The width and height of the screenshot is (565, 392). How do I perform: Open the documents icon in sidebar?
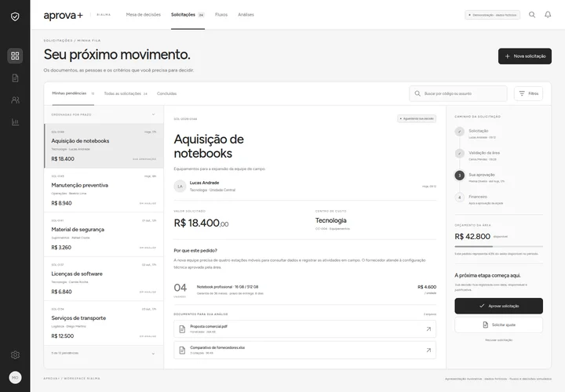15,78
